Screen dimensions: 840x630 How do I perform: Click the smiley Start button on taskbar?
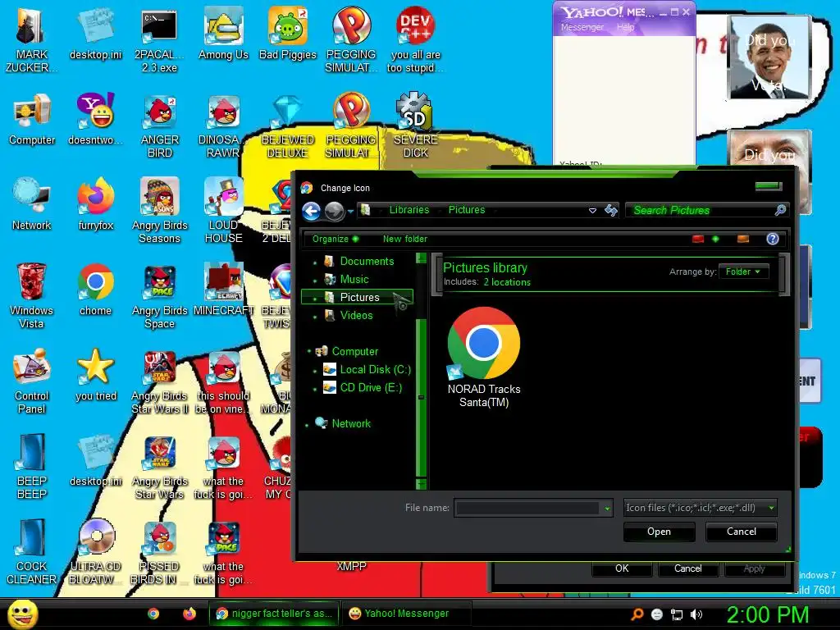click(x=23, y=614)
